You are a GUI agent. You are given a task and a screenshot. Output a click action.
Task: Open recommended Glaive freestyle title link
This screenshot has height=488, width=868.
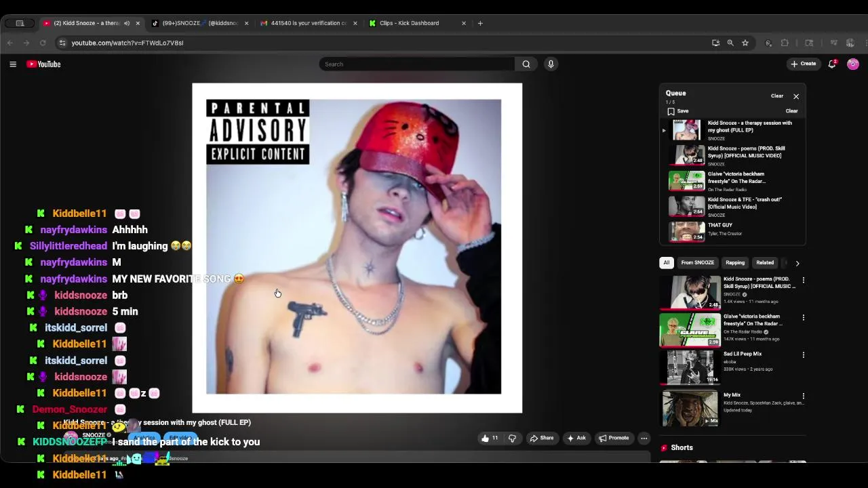tap(753, 320)
